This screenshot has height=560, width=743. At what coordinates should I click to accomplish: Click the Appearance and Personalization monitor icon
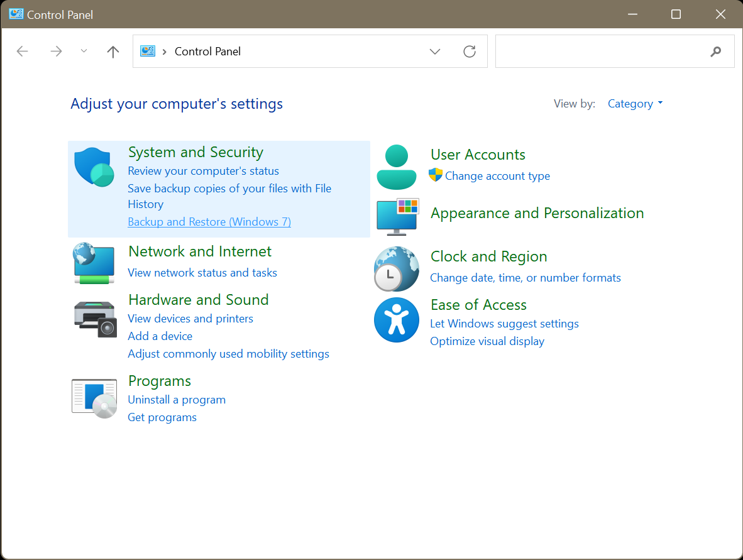[x=397, y=217]
